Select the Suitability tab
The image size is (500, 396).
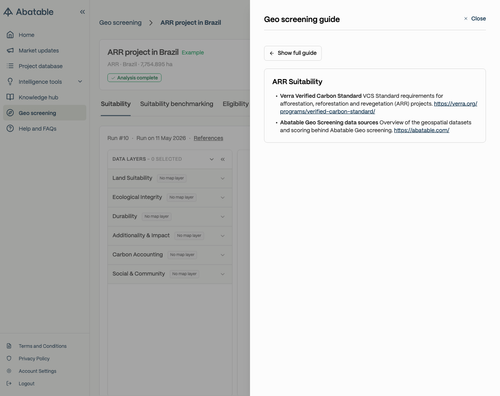[116, 104]
